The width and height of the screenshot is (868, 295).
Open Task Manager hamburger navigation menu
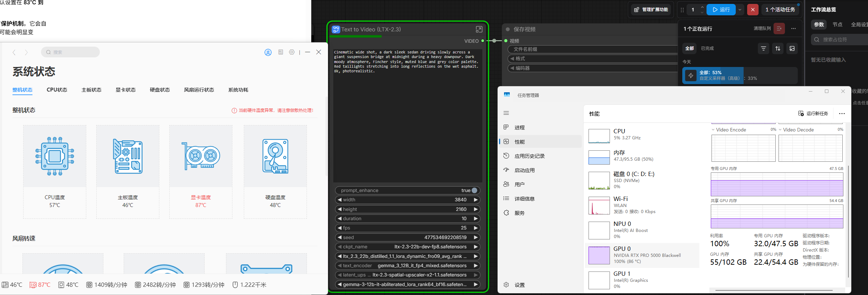click(506, 113)
